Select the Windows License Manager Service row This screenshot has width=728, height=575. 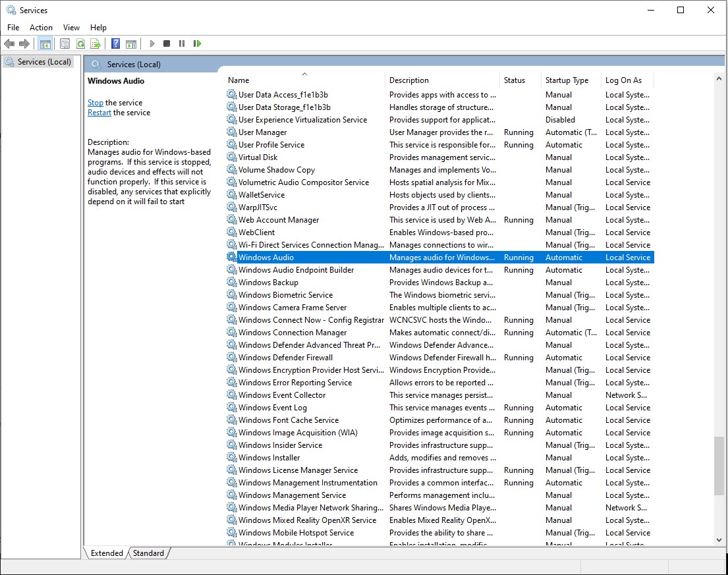pos(440,470)
